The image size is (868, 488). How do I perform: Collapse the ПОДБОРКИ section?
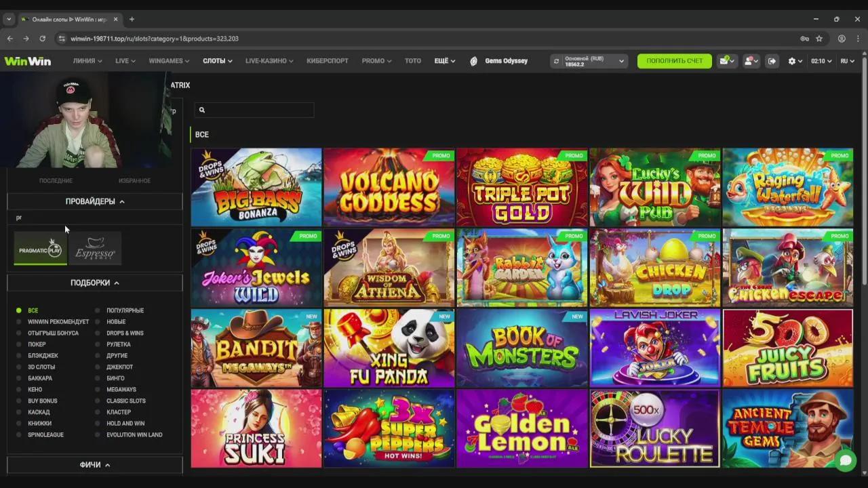click(x=95, y=283)
